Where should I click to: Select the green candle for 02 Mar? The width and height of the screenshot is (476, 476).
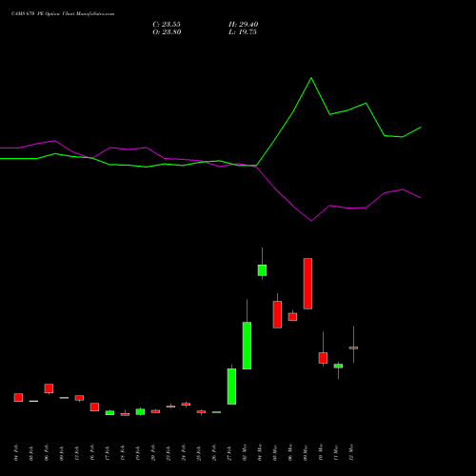pos(247,346)
